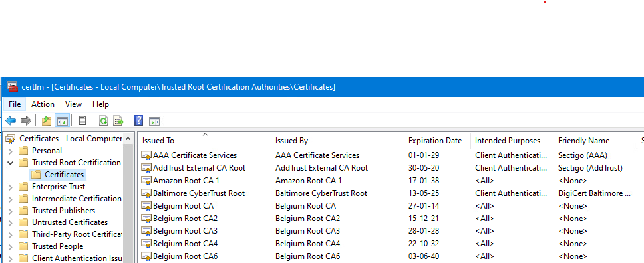Expand the Intermediate Certification node
The image size is (644, 263).
11,199
